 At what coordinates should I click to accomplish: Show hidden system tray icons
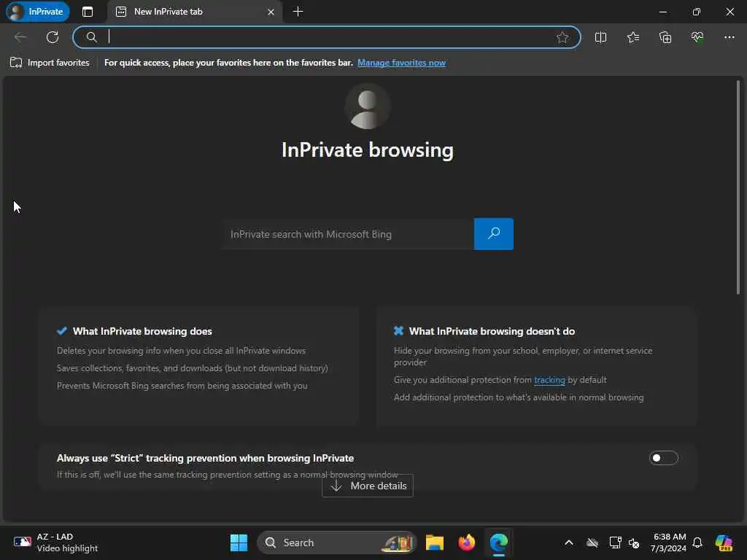point(569,542)
